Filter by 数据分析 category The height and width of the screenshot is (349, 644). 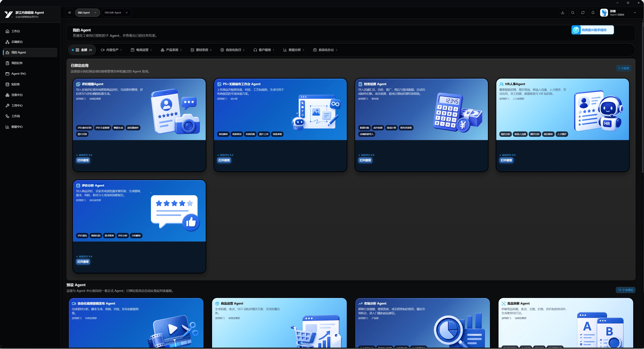pos(294,50)
